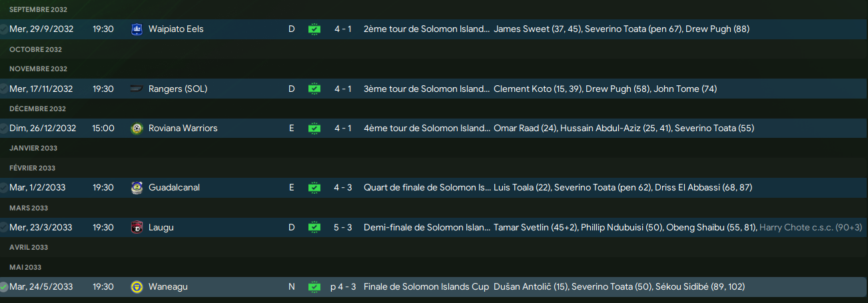This screenshot has width=868, height=303.
Task: Click the Laugu club badge
Action: point(137,228)
